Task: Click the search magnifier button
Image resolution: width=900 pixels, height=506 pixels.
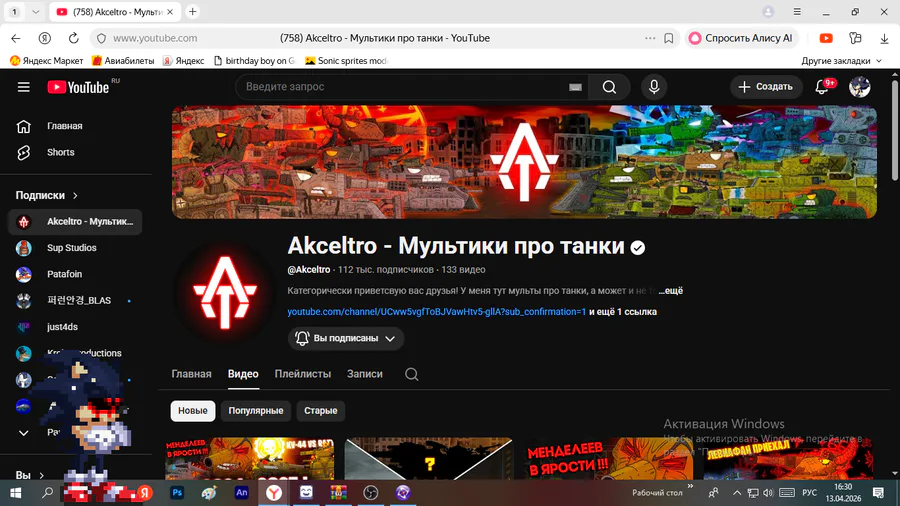Action: pos(609,87)
